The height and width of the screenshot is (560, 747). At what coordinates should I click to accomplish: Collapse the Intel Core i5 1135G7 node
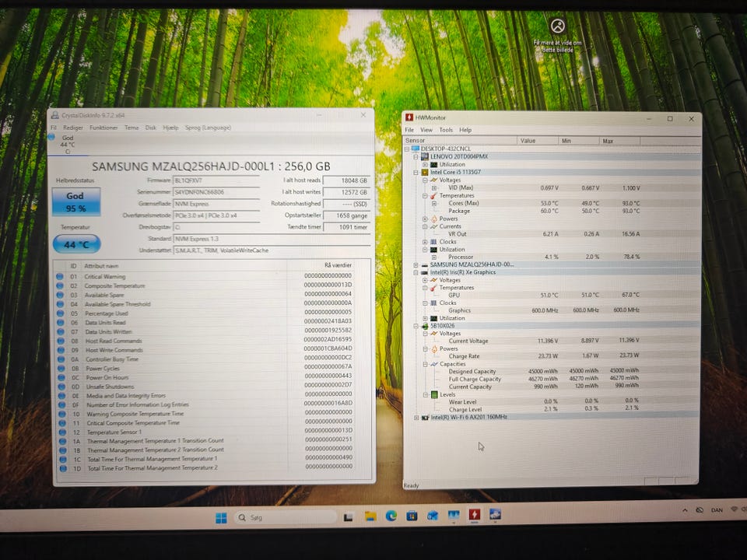pos(416,172)
